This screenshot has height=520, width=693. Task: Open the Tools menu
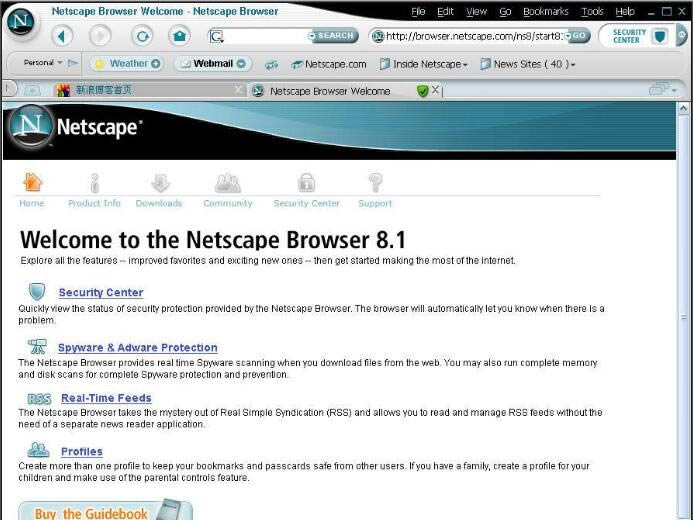tap(592, 12)
